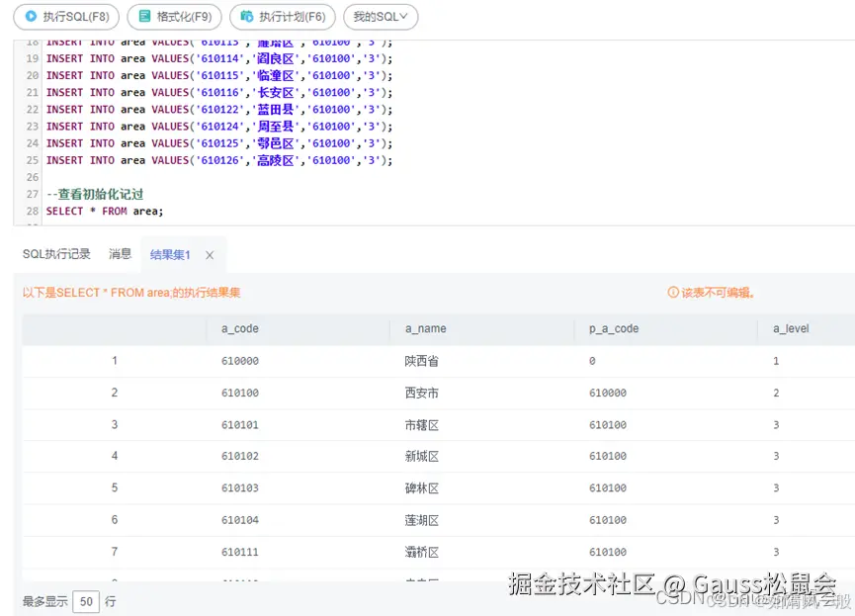Open the 我的SQL dropdown
Viewport: 855px width, 616px height.
(x=381, y=17)
